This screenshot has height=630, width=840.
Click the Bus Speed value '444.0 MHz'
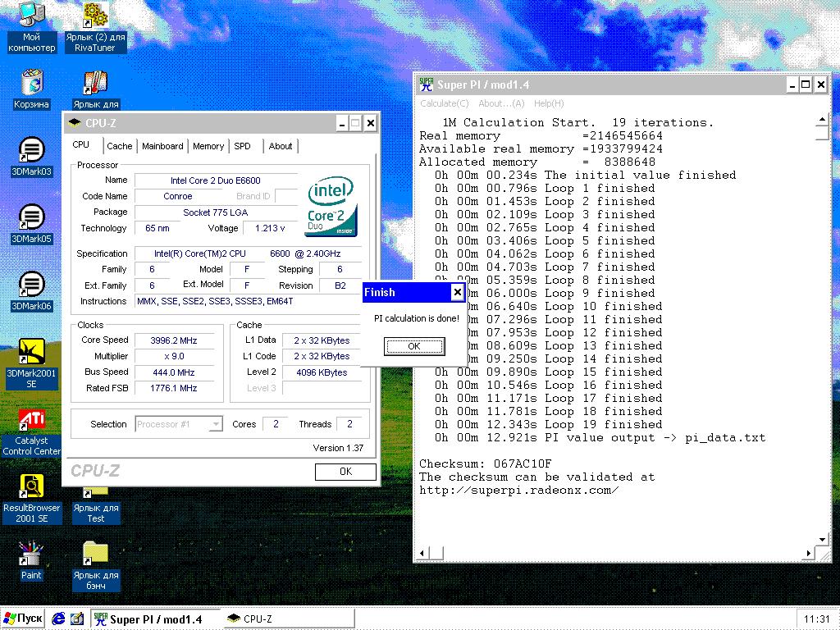174,372
